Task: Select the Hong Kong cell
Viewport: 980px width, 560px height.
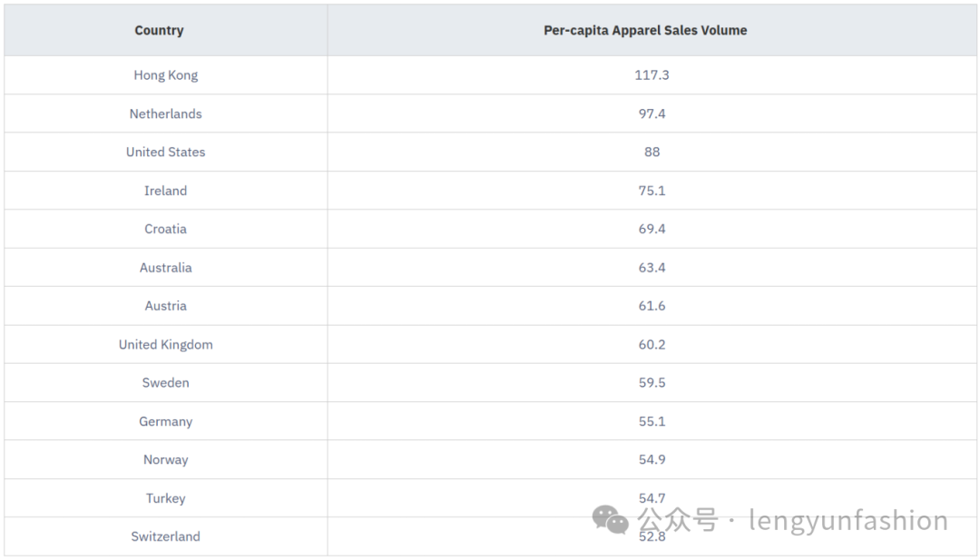Action: pos(166,75)
